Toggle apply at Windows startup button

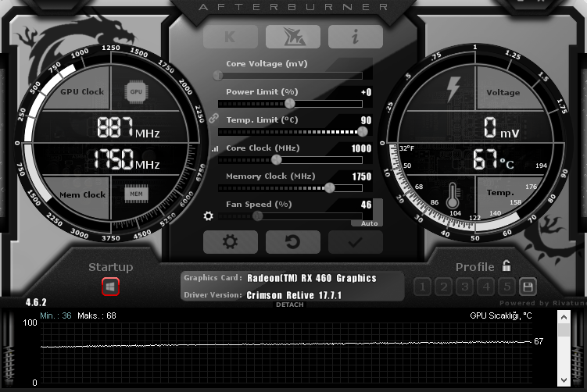110,287
